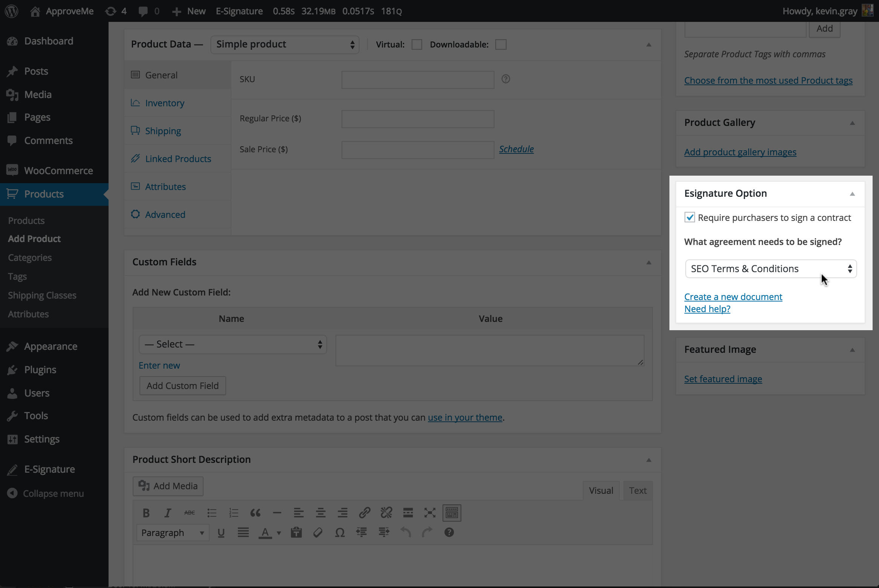Click the Create a new document link

point(733,297)
